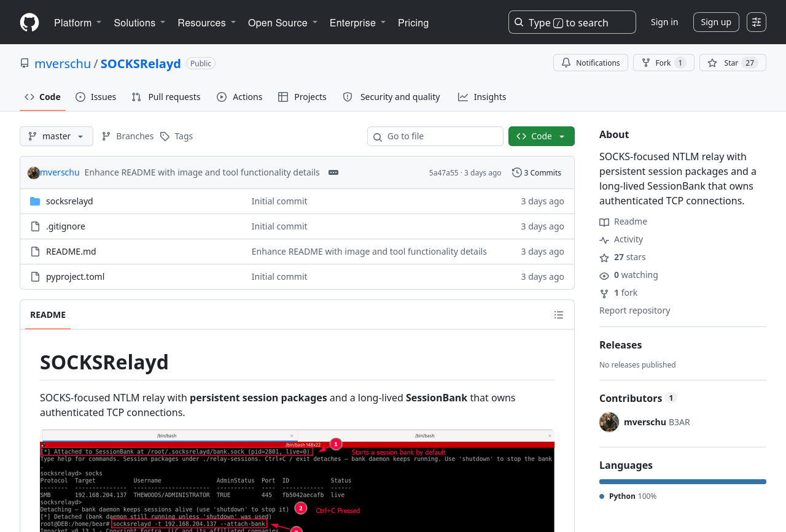Viewport: 786px width, 532px height.
Task: Expand the Solutions menu
Action: pos(140,23)
